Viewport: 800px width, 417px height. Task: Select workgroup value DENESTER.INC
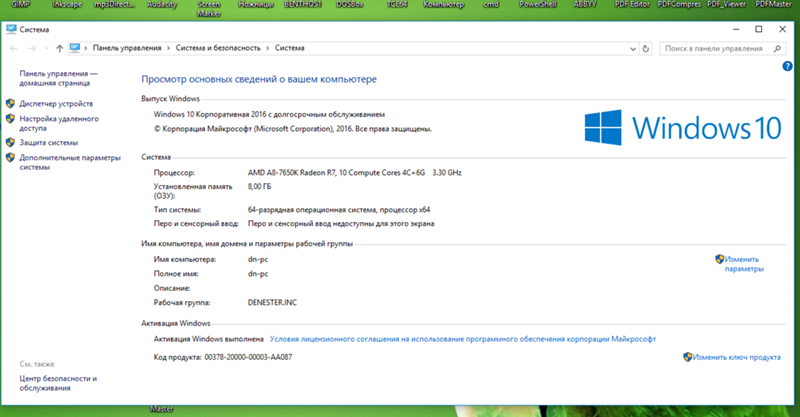pyautogui.click(x=272, y=303)
